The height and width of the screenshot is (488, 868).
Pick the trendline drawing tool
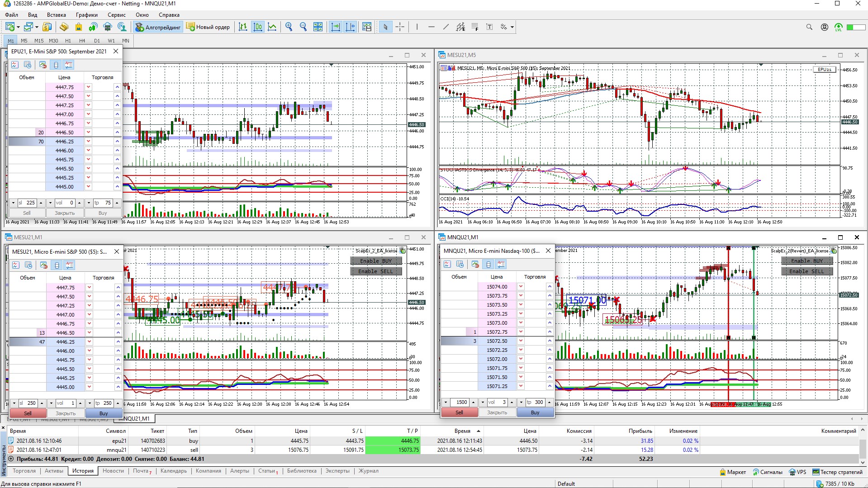pyautogui.click(x=446, y=27)
